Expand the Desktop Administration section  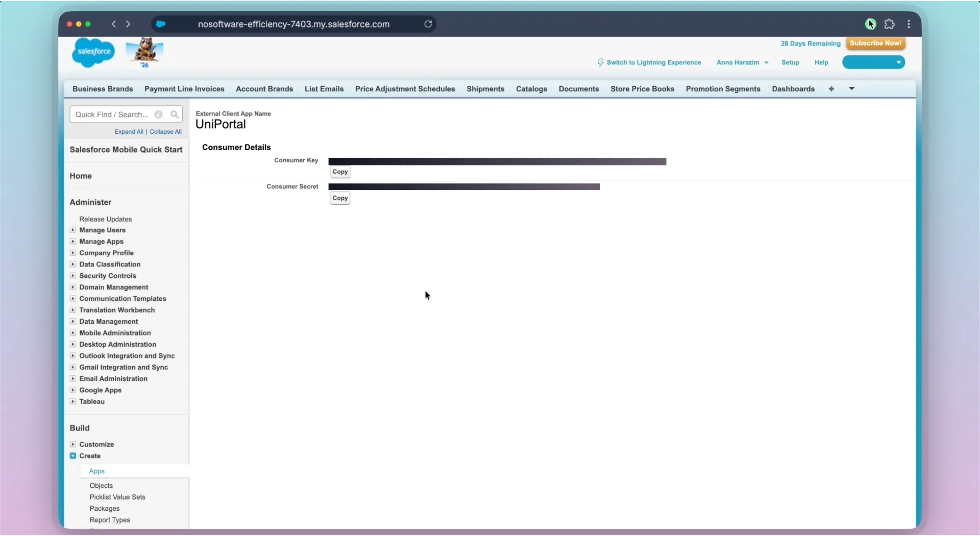coord(73,344)
